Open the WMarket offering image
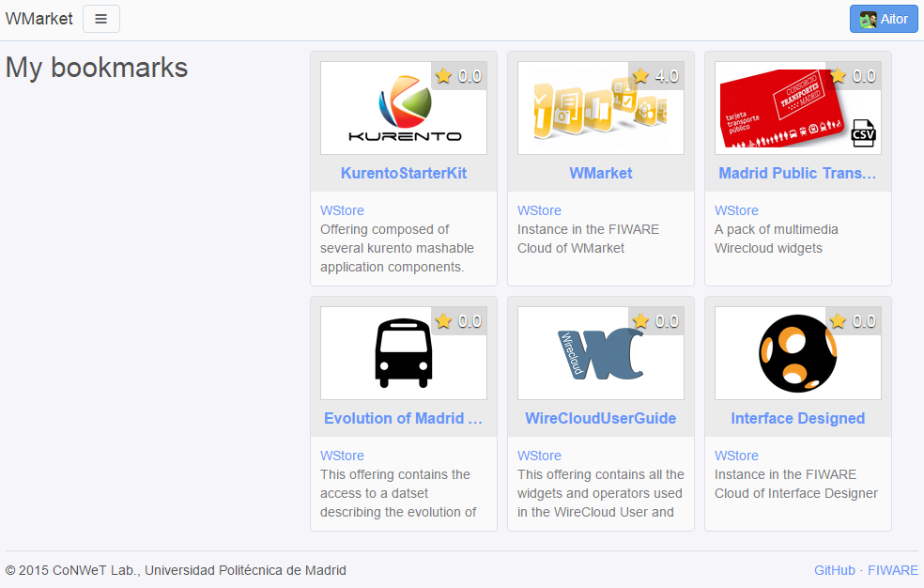The width and height of the screenshot is (924, 588). point(600,108)
